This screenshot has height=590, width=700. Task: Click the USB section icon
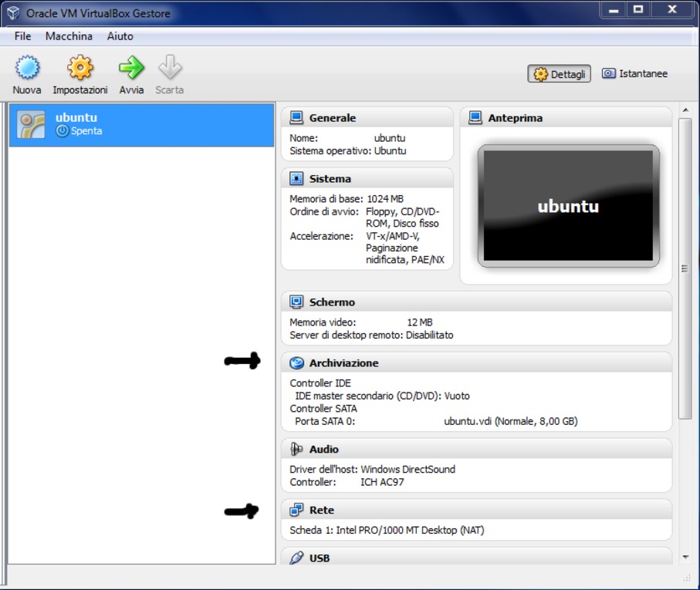pyautogui.click(x=296, y=558)
